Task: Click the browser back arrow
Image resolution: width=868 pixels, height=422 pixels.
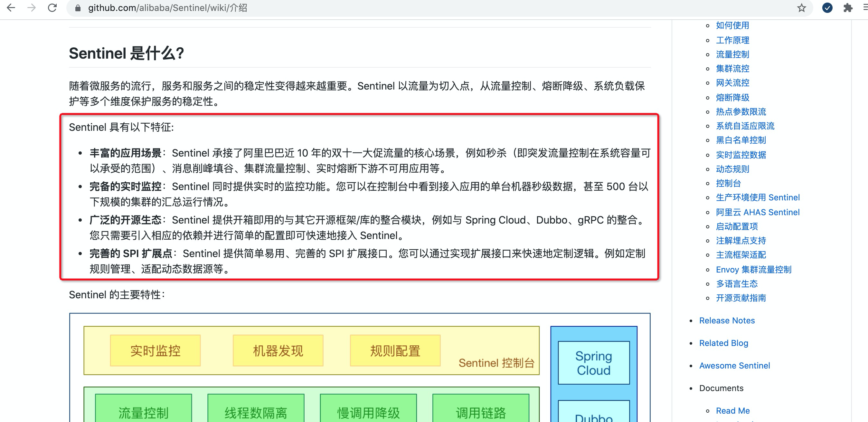Action: (11, 8)
